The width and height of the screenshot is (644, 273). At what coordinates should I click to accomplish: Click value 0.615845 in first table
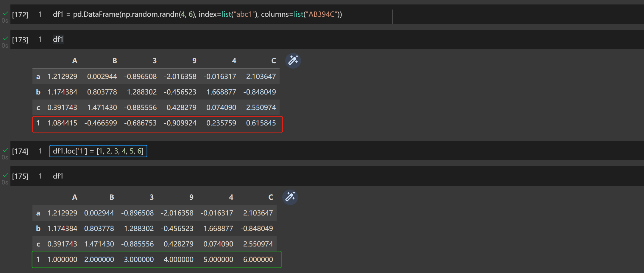tap(261, 123)
